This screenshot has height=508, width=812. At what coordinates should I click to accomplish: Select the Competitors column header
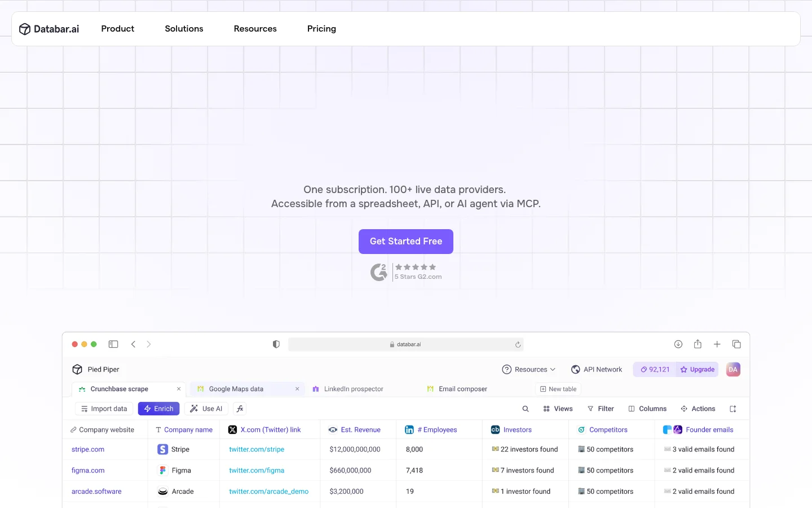(x=612, y=430)
